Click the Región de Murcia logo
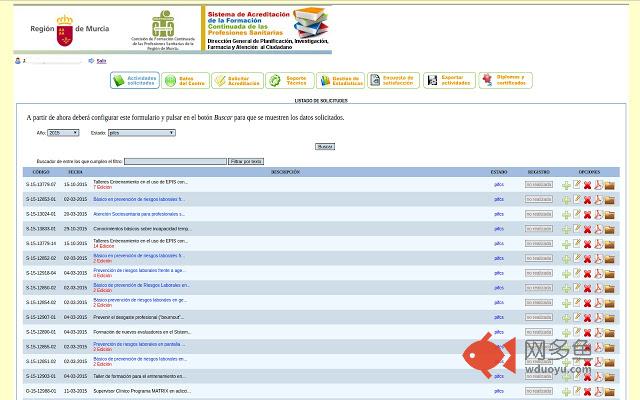The height and width of the screenshot is (400, 640). (x=69, y=29)
